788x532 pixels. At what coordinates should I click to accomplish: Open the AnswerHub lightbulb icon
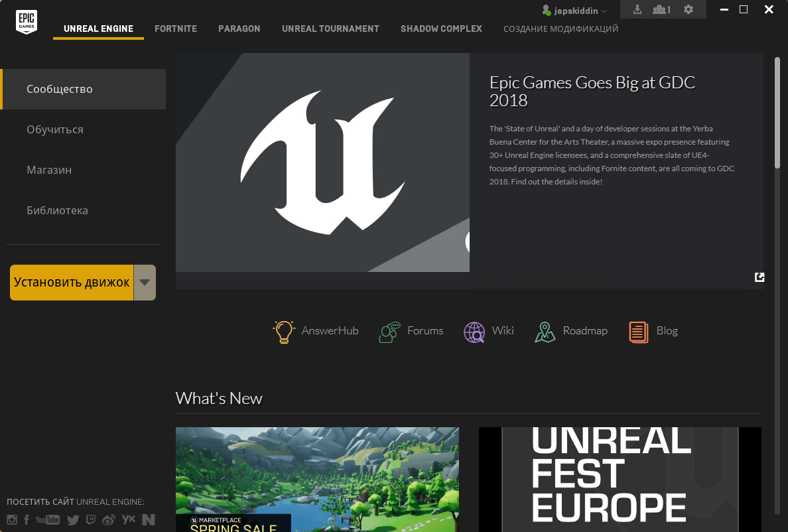click(283, 332)
